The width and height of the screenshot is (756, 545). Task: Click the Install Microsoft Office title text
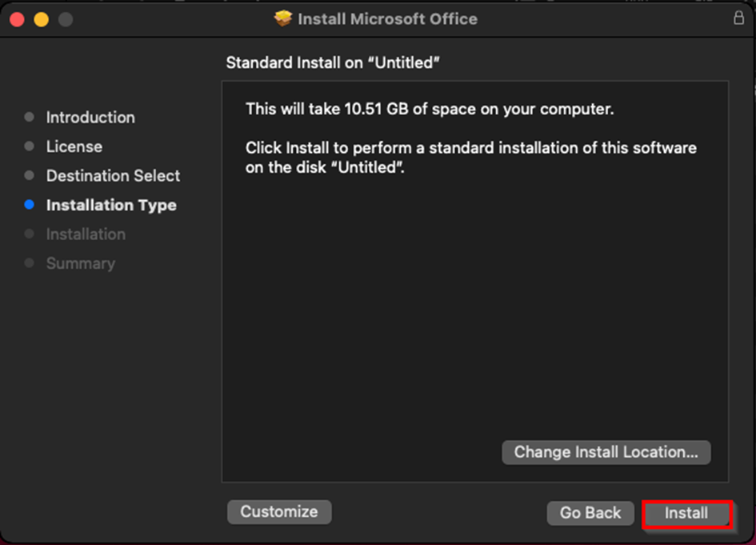coord(388,19)
